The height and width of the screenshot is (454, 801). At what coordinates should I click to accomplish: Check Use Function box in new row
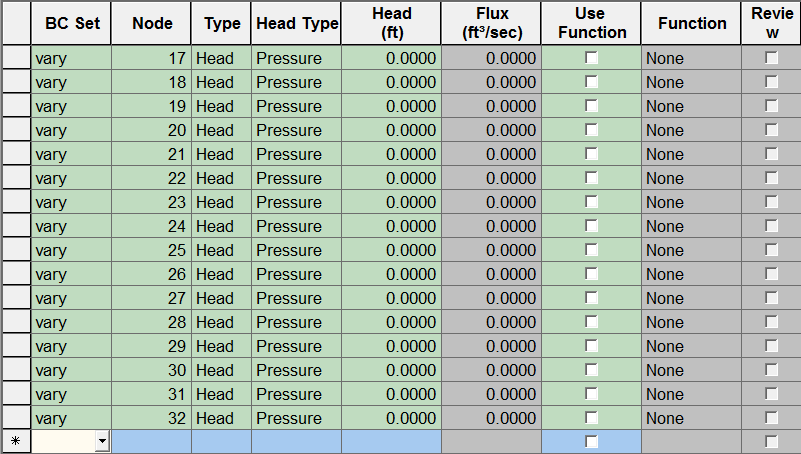[x=591, y=441]
